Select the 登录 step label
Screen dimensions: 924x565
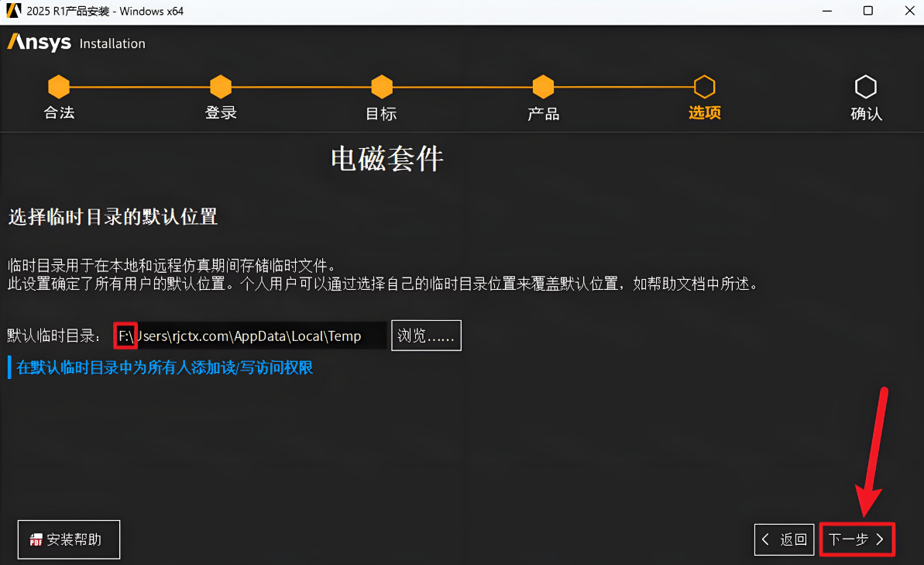pyautogui.click(x=221, y=112)
